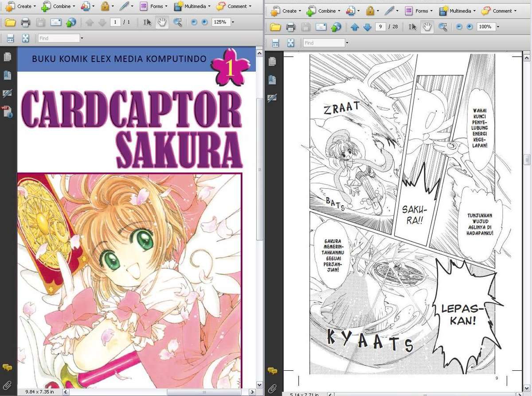532x396 pixels.
Task: Expand the 125% zoom dropdown
Action: click(x=233, y=22)
